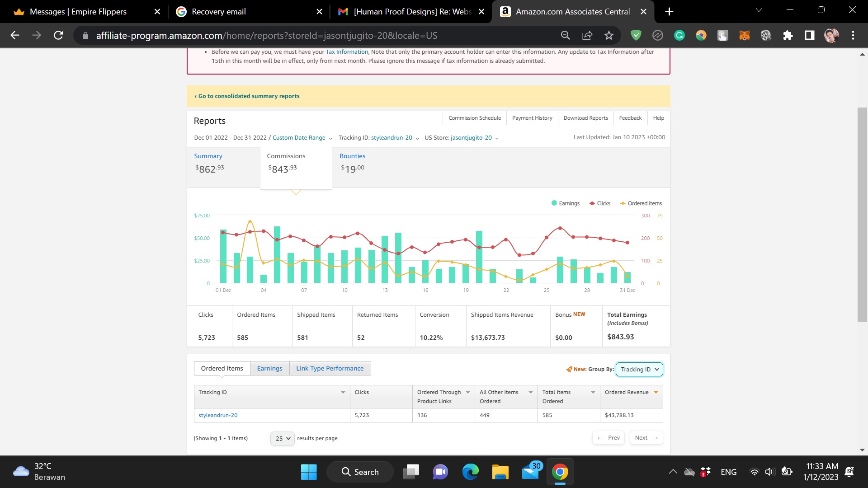The image size is (868, 488).
Task: Open the share page icon
Action: tap(587, 35)
